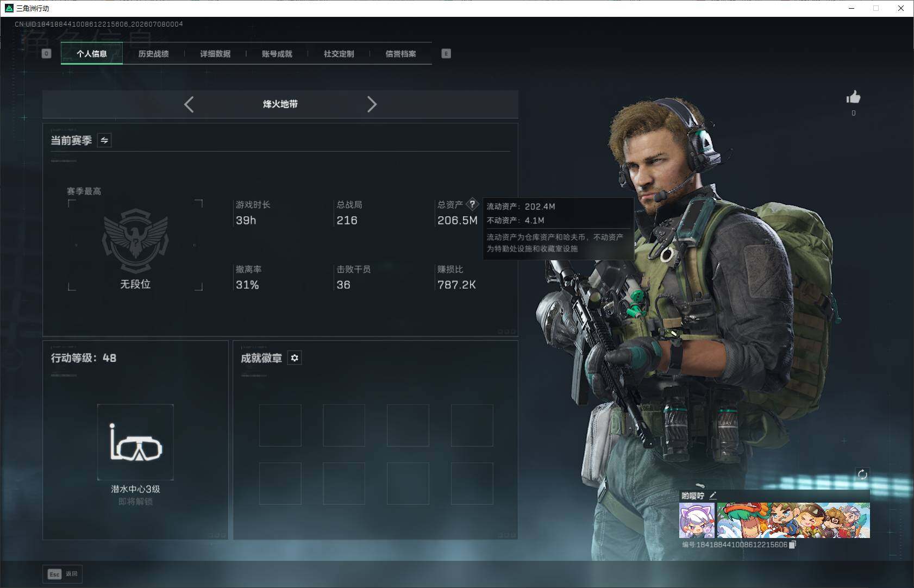Screen dimensions: 914x588
Task: Click the edit nickname pencil icon
Action: click(713, 495)
